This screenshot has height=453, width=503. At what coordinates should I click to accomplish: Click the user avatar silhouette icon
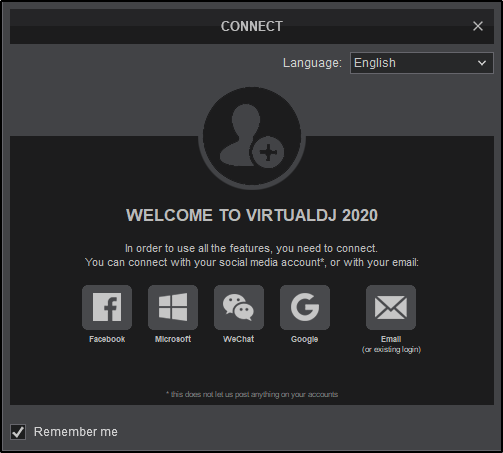pyautogui.click(x=240, y=135)
